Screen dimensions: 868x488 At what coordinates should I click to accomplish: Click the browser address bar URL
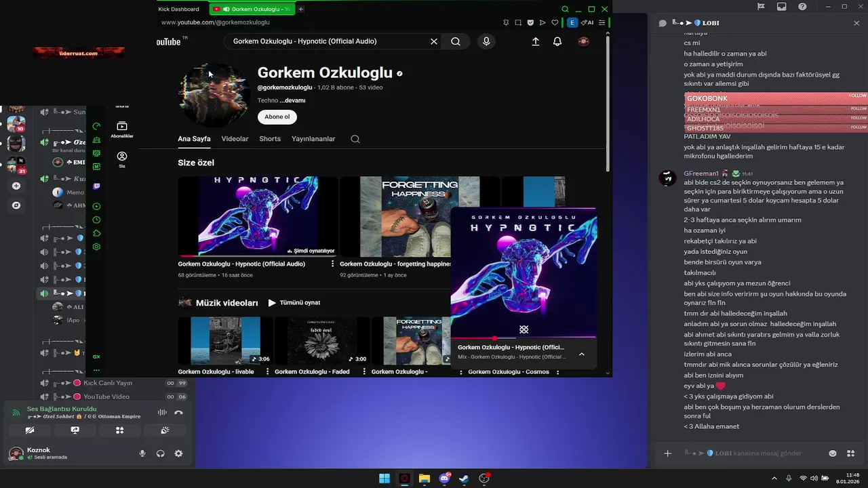[x=215, y=22]
